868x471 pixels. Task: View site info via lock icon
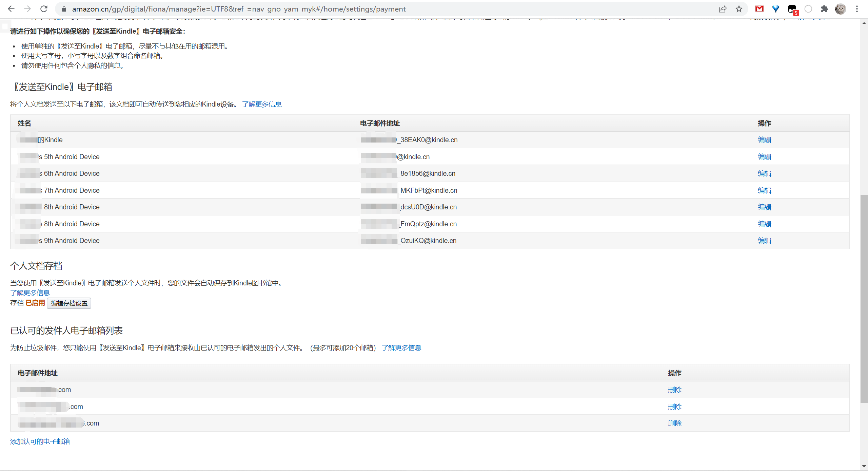64,9
